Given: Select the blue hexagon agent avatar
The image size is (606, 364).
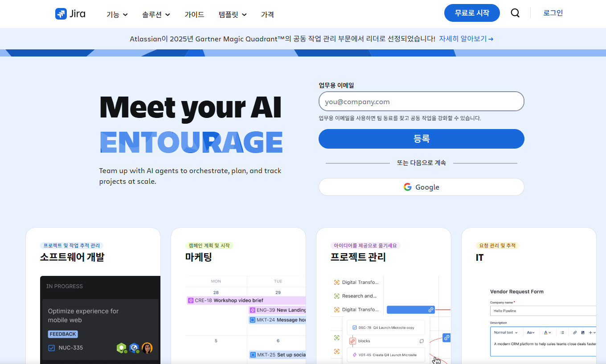Looking at the screenshot, I should [x=134, y=348].
